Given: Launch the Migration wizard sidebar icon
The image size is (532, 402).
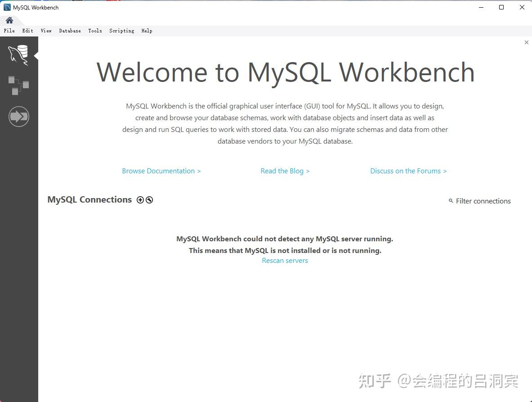Looking at the screenshot, I should pyautogui.click(x=19, y=116).
